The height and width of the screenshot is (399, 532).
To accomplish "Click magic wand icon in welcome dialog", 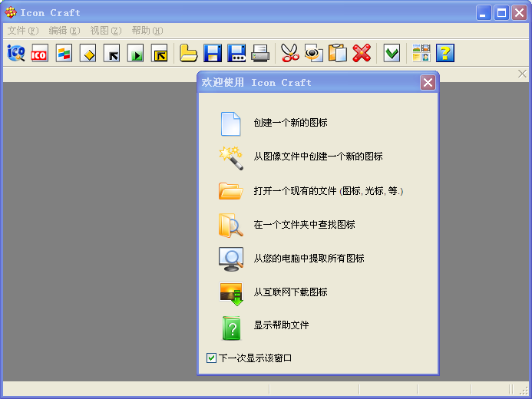I will (x=231, y=158).
